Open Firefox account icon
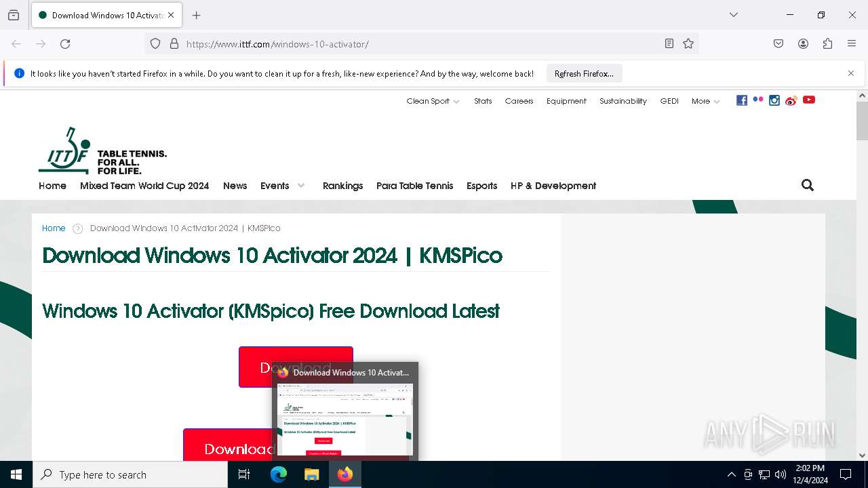Viewport: 868px width, 488px height. [x=803, y=44]
